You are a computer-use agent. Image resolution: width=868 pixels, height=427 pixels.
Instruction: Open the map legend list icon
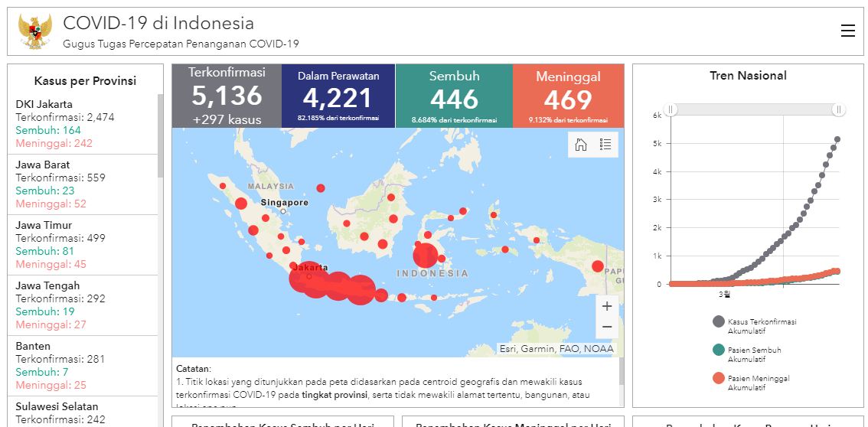(x=605, y=145)
